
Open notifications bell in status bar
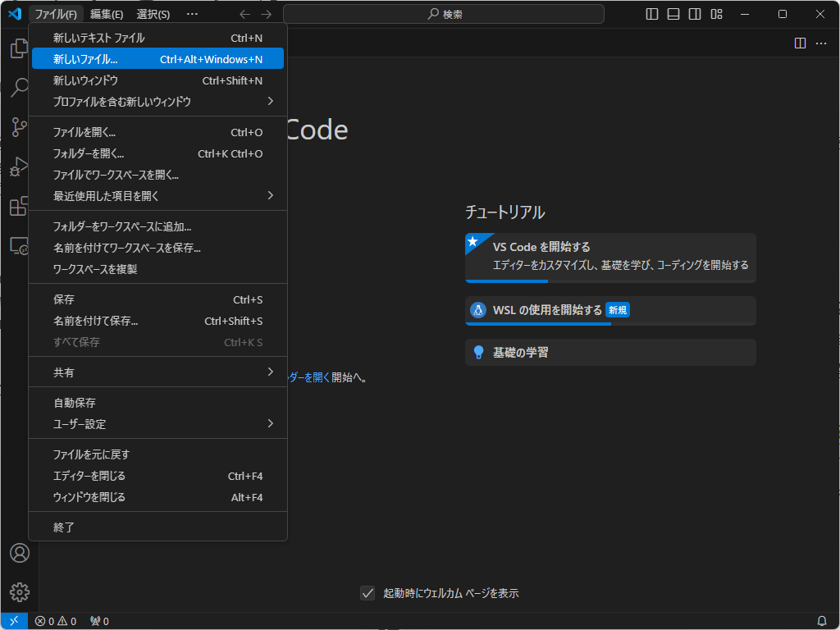tap(822, 622)
